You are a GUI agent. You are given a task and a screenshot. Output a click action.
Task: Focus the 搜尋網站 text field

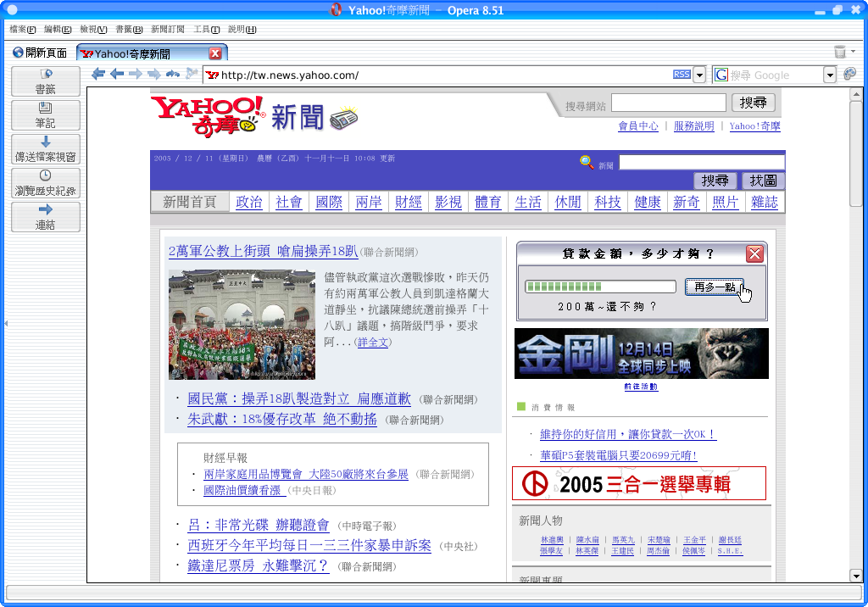(x=669, y=103)
